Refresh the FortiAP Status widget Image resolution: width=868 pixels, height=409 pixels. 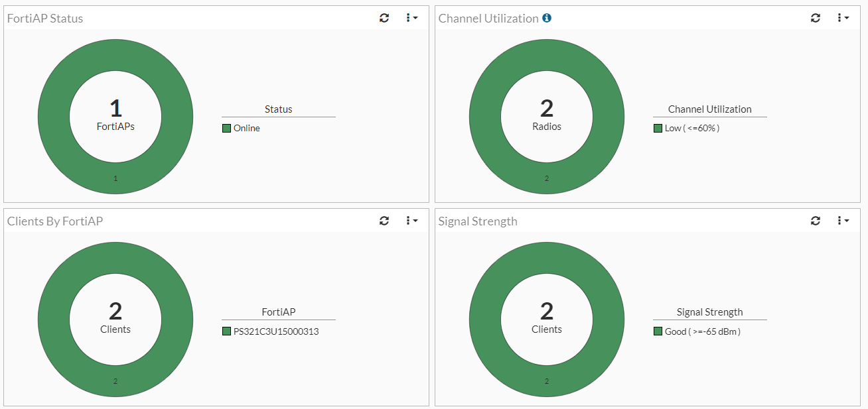384,18
